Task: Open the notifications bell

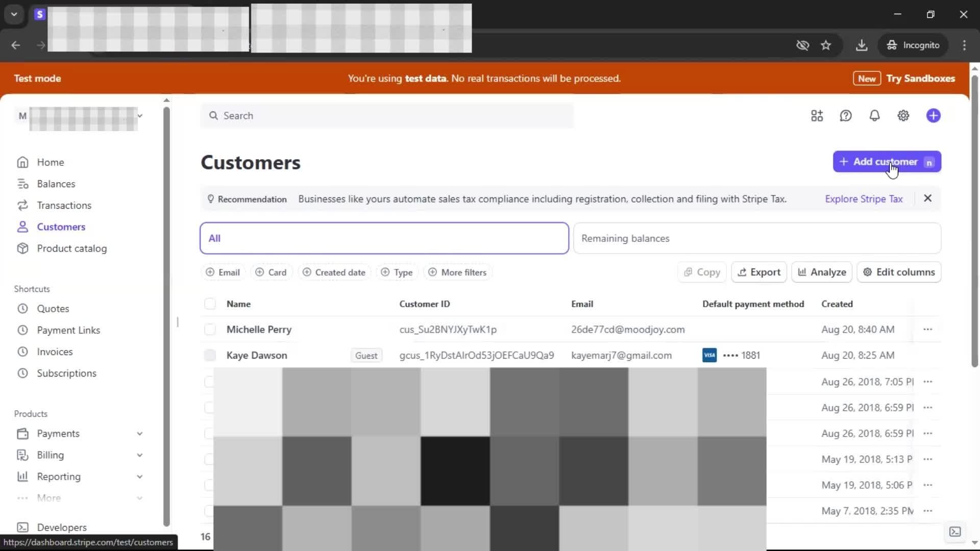Action: (x=874, y=116)
